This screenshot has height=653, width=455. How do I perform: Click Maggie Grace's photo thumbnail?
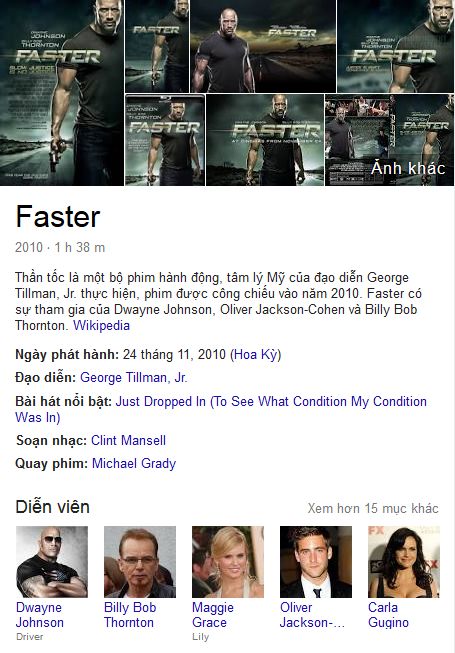228,562
